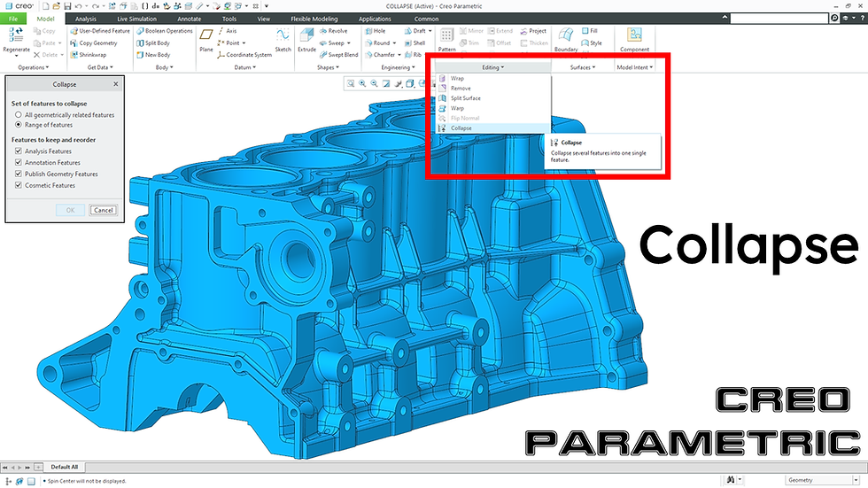Open Boolean Operations
This screenshot has width=868, height=488.
[165, 31]
